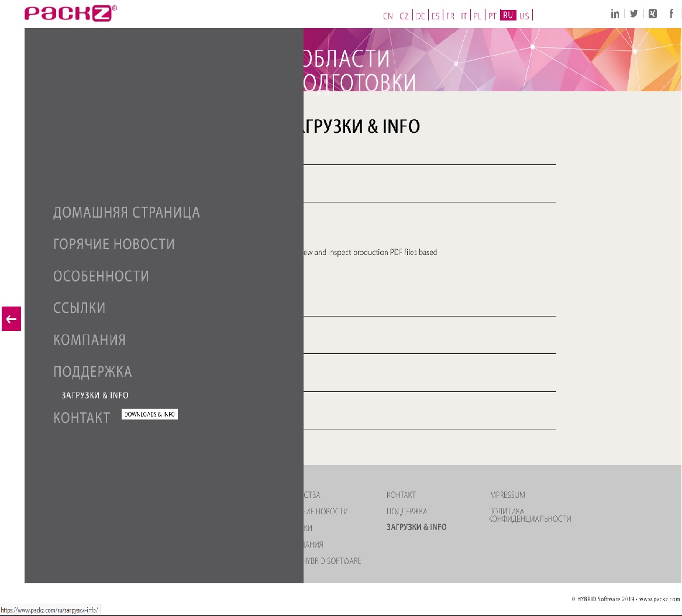
Task: Select the highlighted RU language
Action: (x=508, y=15)
